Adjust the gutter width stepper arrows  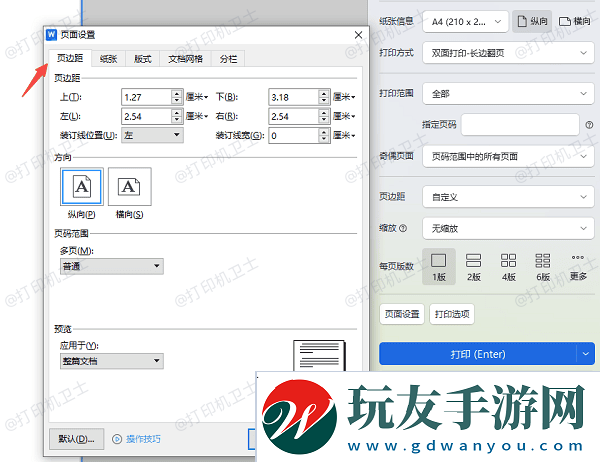(x=324, y=135)
